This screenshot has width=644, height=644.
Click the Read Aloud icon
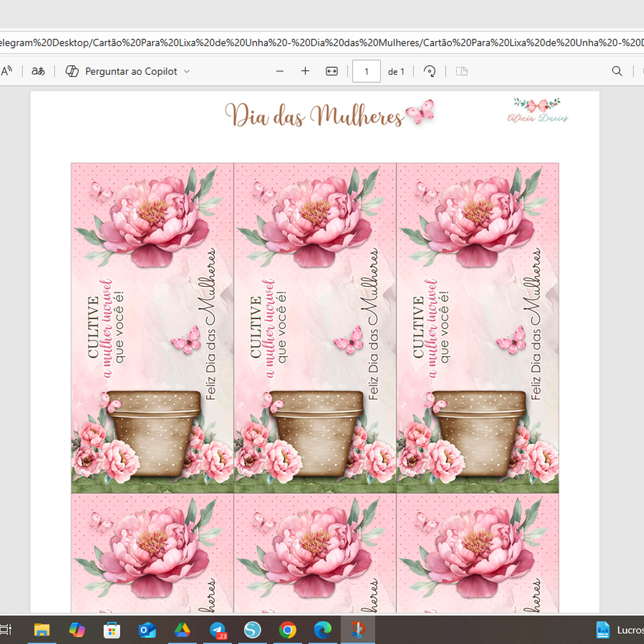coord(7,71)
